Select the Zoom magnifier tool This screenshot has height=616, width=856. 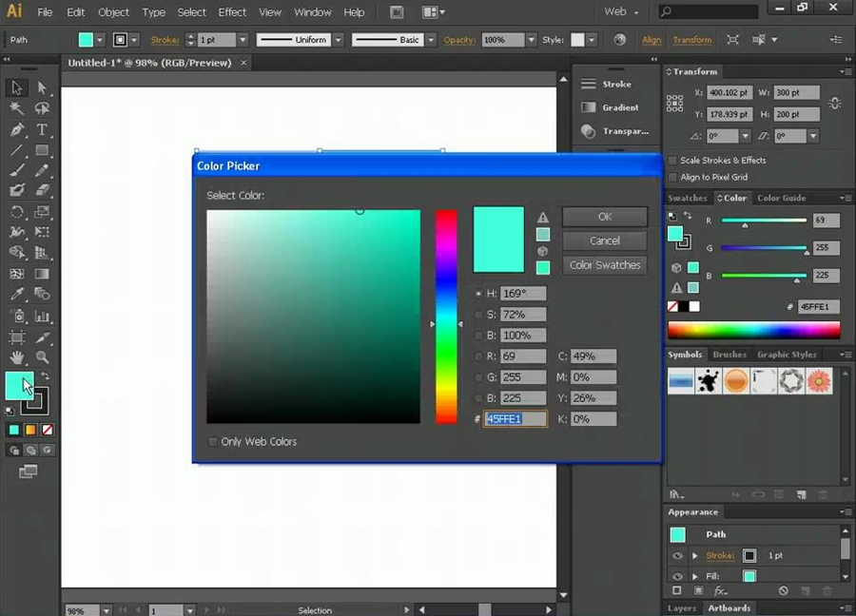[x=42, y=357]
